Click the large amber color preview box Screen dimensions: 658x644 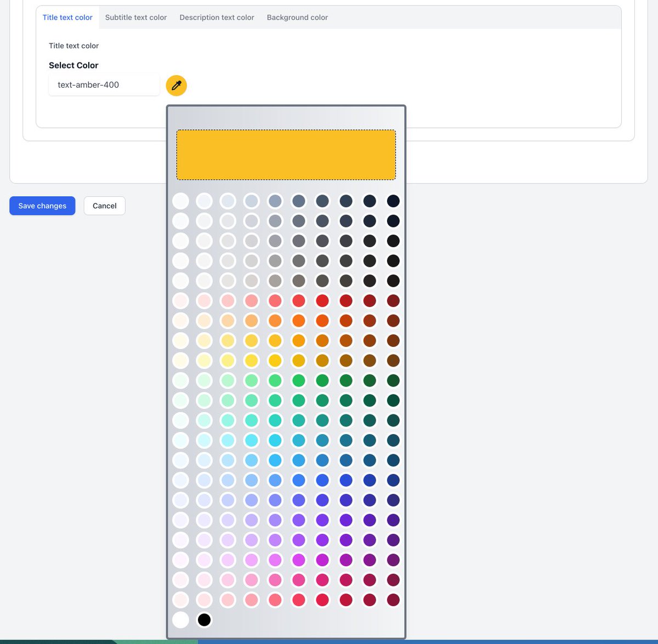coord(286,155)
